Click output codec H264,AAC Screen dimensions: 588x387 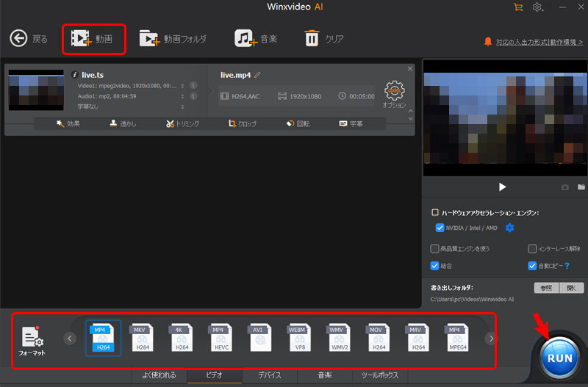click(x=240, y=96)
